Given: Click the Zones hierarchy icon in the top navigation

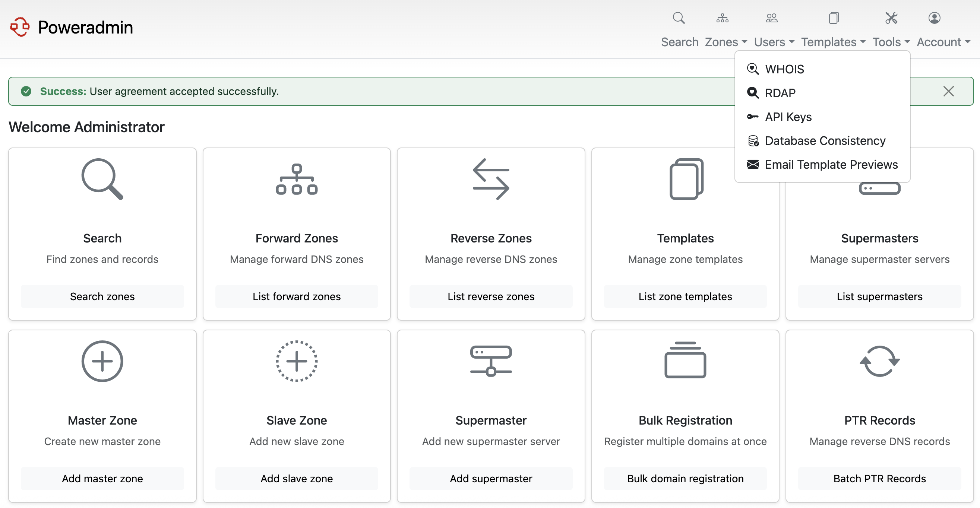Looking at the screenshot, I should [x=722, y=18].
